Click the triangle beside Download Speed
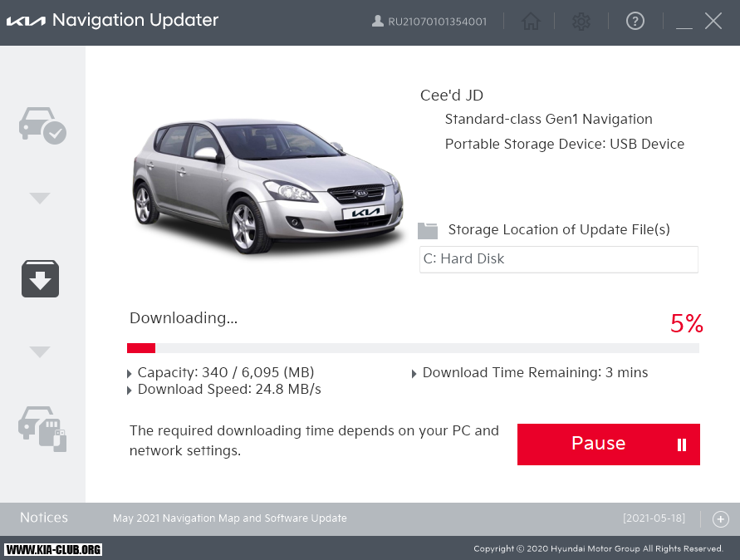 [x=130, y=391]
